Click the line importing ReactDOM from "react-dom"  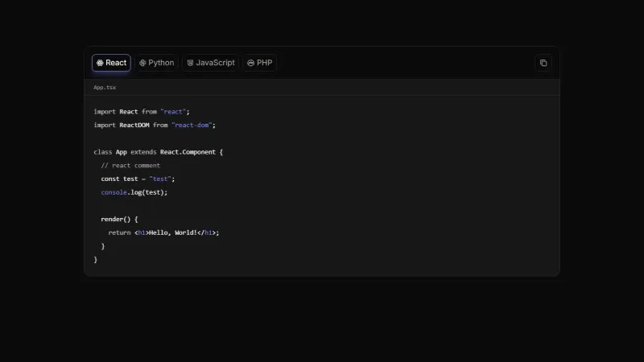click(155, 125)
